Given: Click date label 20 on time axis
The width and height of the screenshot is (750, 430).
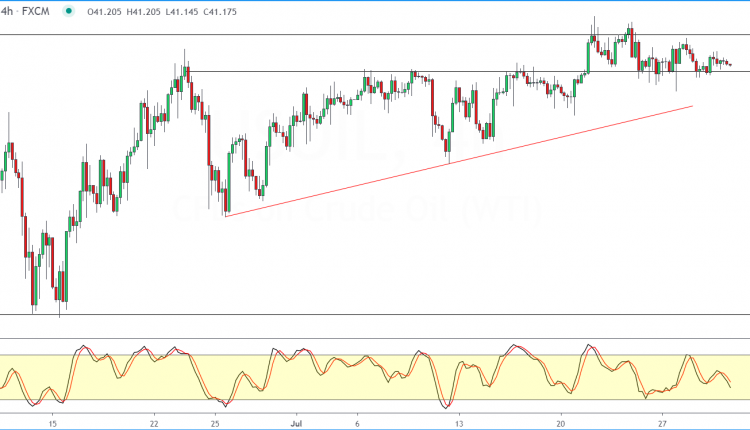Looking at the screenshot, I should [x=561, y=424].
